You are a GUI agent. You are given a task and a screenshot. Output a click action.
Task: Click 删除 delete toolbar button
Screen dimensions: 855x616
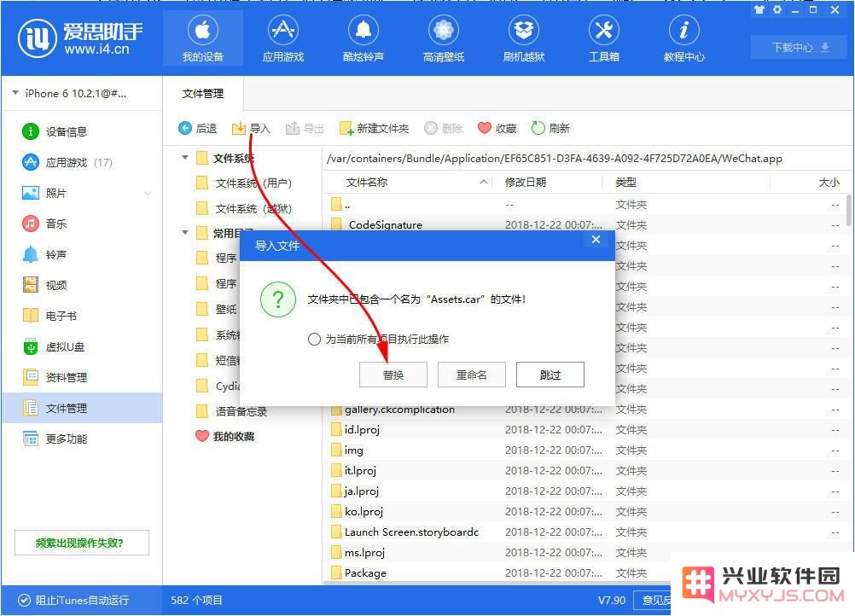click(x=444, y=128)
